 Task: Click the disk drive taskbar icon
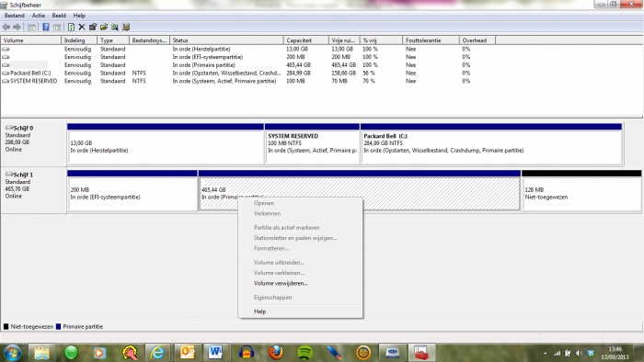tap(393, 353)
